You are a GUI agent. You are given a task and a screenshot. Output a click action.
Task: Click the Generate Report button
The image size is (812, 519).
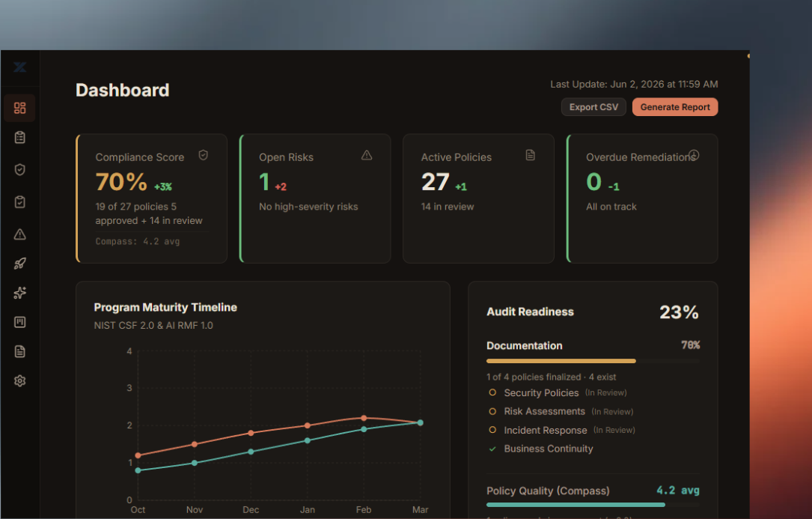[x=675, y=107]
